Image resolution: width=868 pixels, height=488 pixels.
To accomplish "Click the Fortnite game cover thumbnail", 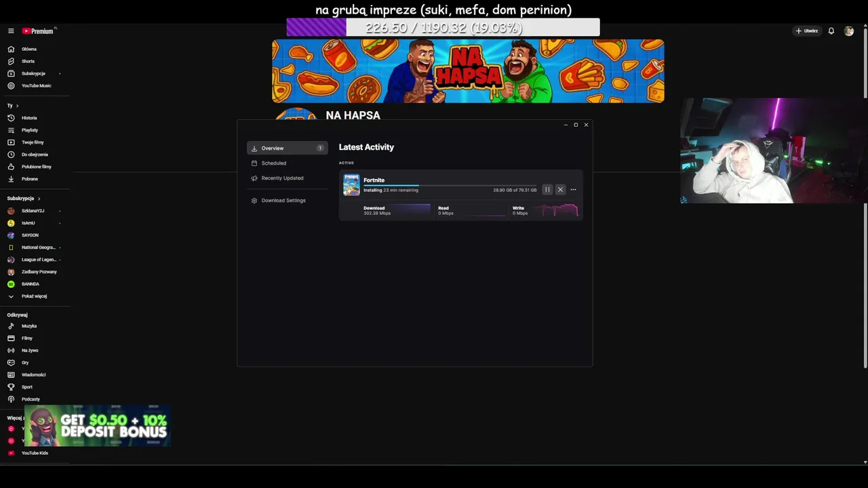I will (x=351, y=185).
